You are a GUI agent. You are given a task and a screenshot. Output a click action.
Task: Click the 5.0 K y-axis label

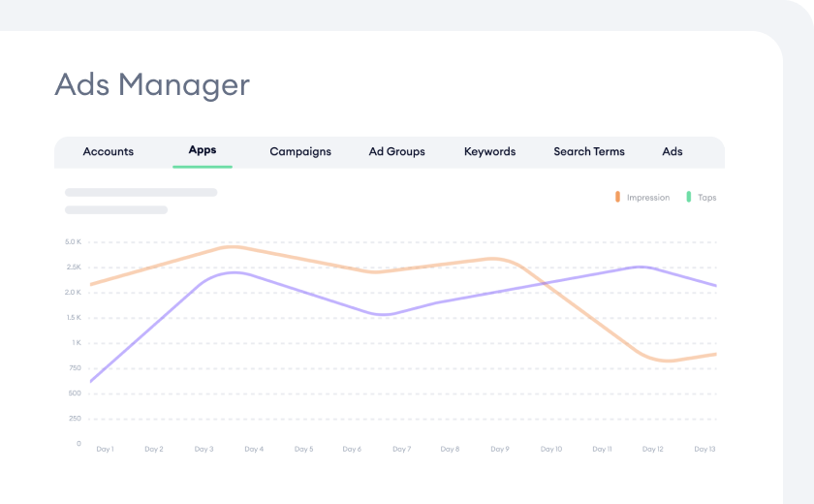point(74,242)
